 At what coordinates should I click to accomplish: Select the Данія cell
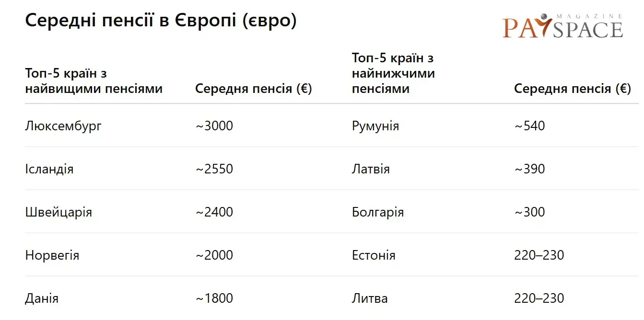(42, 298)
